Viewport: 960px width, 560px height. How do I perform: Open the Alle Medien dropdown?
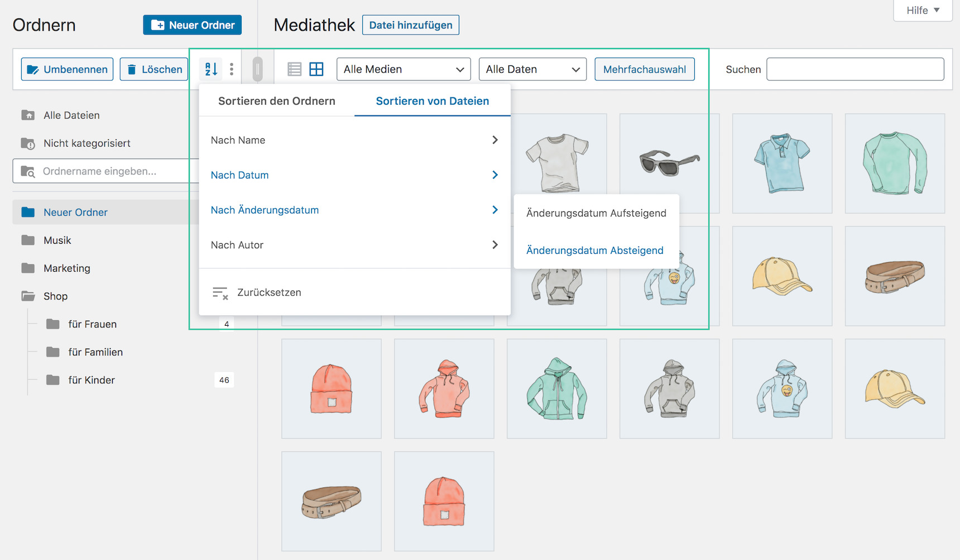point(404,69)
